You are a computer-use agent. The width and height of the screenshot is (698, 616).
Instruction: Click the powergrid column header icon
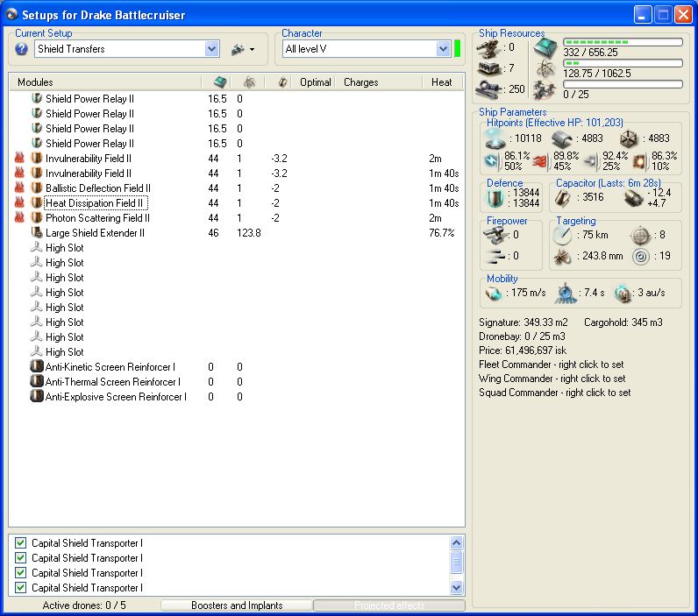(x=249, y=82)
